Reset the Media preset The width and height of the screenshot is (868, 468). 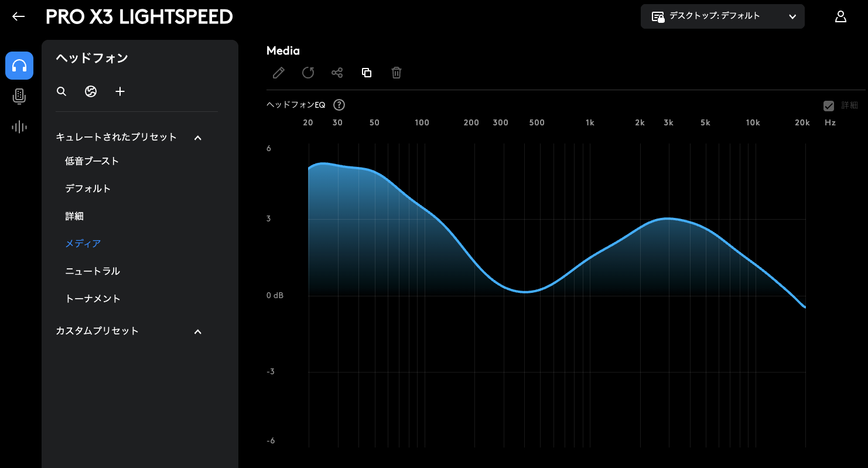pyautogui.click(x=308, y=73)
